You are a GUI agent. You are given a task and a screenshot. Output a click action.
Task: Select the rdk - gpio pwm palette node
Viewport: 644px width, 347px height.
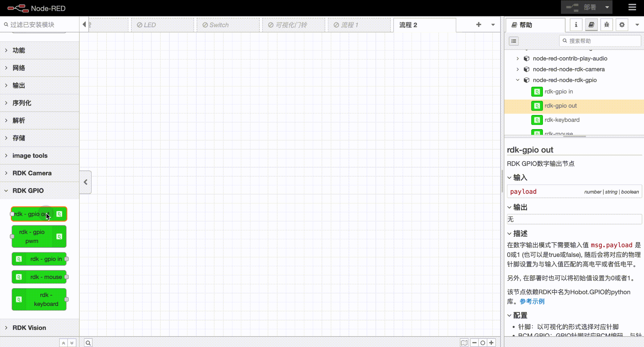(x=39, y=237)
